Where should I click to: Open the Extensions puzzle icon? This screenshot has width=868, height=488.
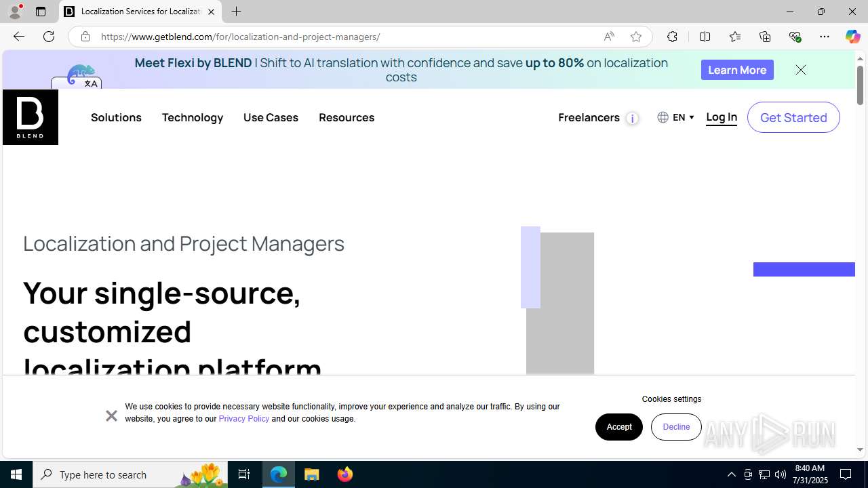[672, 37]
